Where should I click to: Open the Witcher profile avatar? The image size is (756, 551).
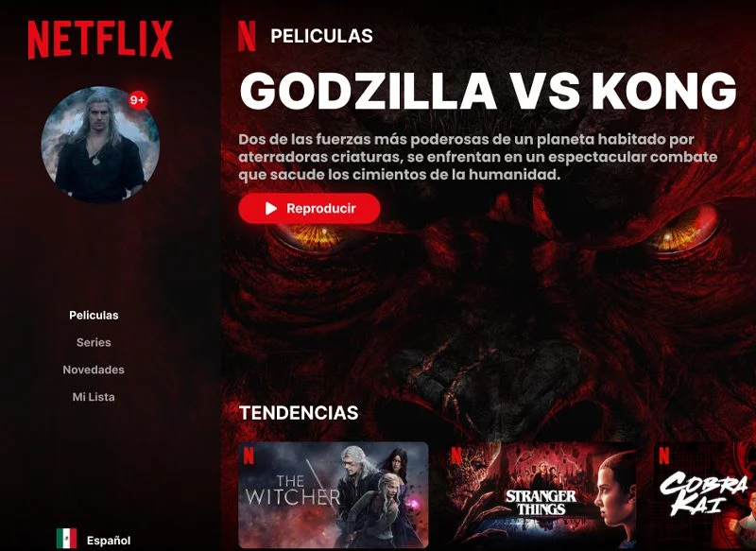(100, 145)
